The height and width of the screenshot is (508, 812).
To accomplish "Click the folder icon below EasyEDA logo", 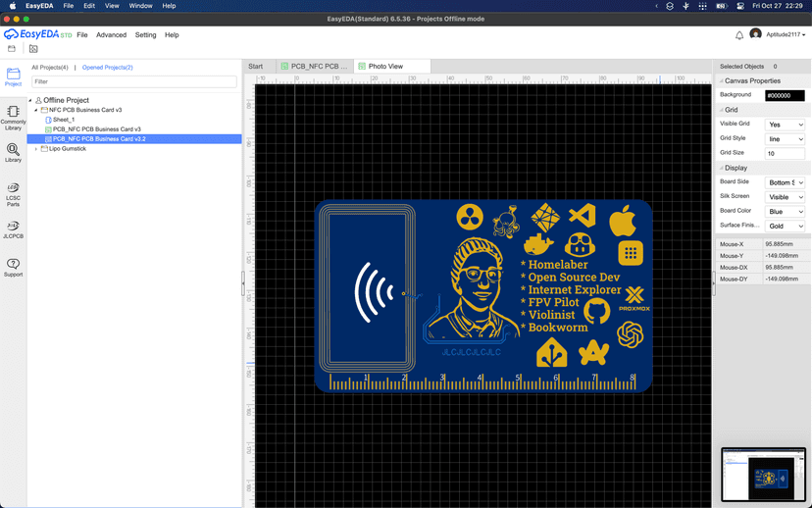I will click(x=12, y=49).
